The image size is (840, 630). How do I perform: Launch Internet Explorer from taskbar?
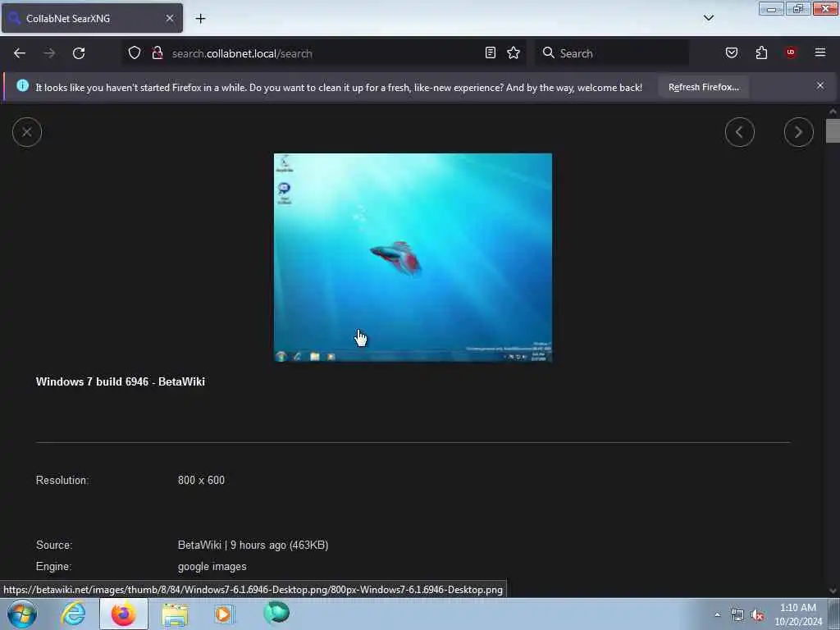(73, 614)
